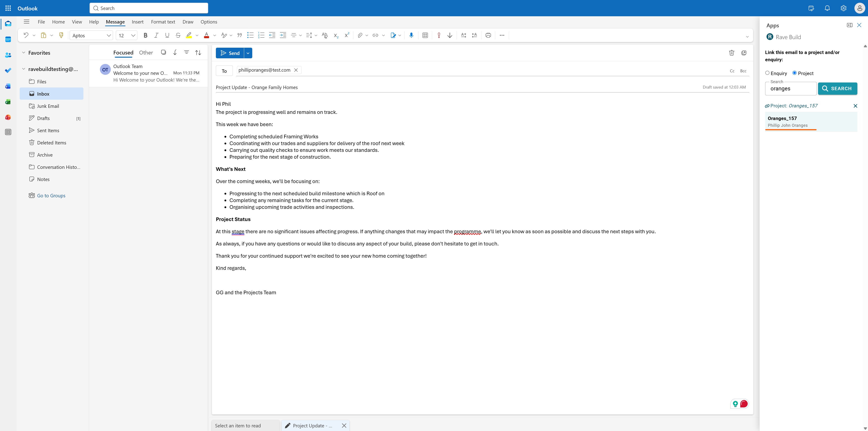The height and width of the screenshot is (431, 868).
Task: Mark message as high importance
Action: (x=439, y=35)
